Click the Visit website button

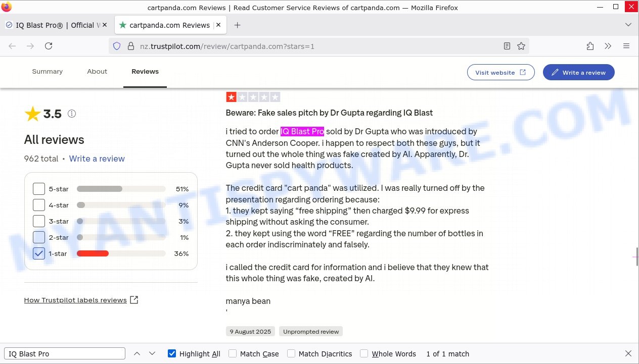click(500, 72)
